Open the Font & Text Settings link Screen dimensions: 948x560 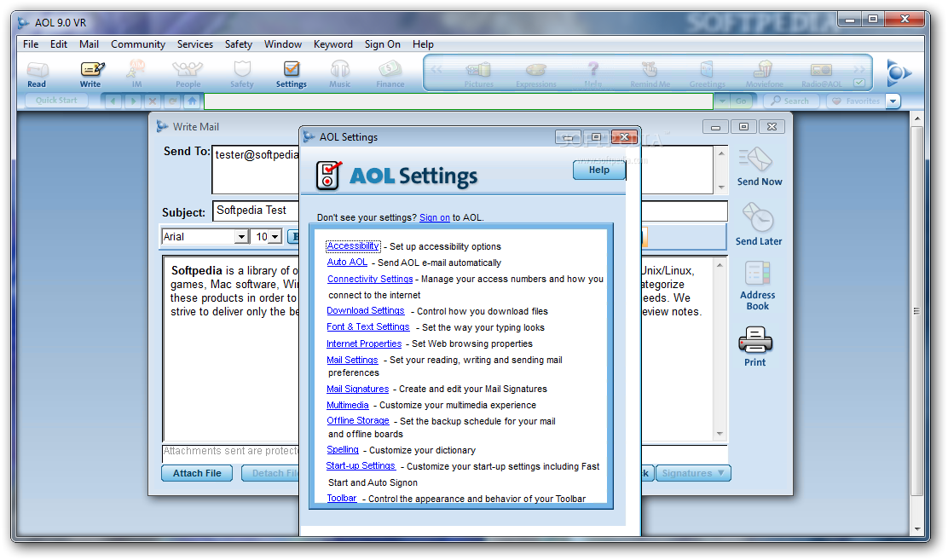[368, 326]
